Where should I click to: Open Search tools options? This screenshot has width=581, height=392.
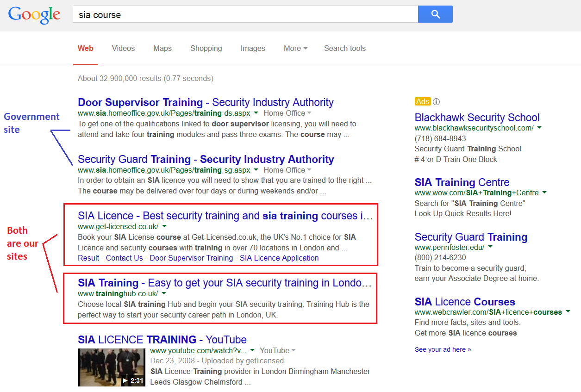(344, 48)
